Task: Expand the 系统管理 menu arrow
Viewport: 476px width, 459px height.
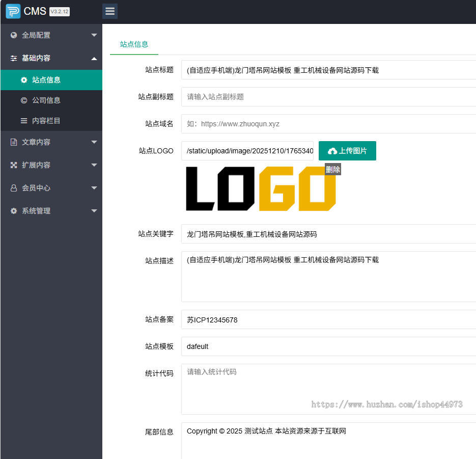Action: pyautogui.click(x=94, y=211)
